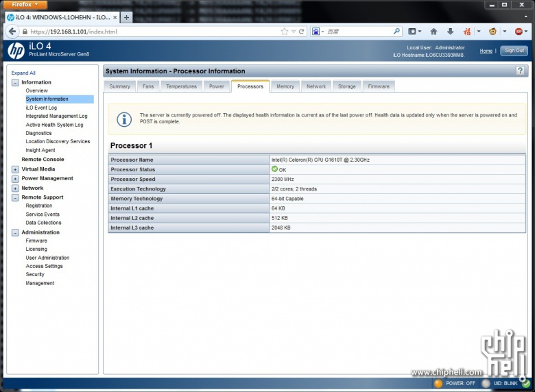
Task: Click the Sign Out button
Action: point(514,51)
